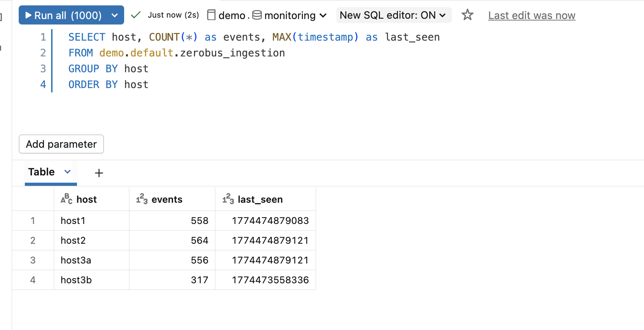Select the Table results tab
Image resolution: width=644 pixels, height=330 pixels.
41,172
